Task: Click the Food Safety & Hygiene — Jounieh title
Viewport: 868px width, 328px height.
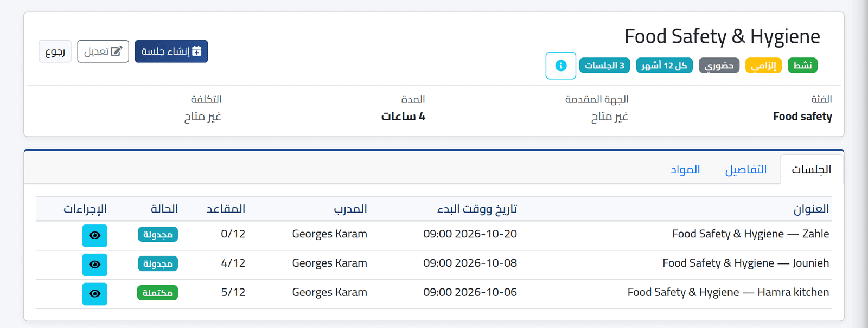Action: [746, 263]
